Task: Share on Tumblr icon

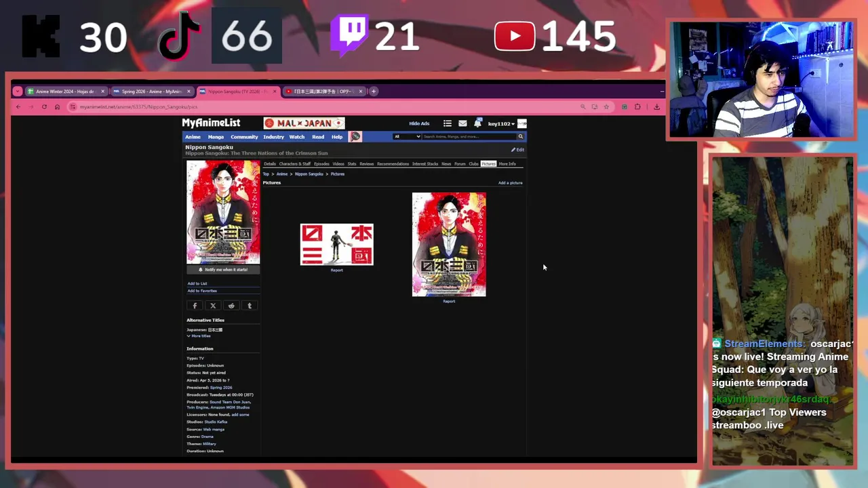Action: pos(250,306)
